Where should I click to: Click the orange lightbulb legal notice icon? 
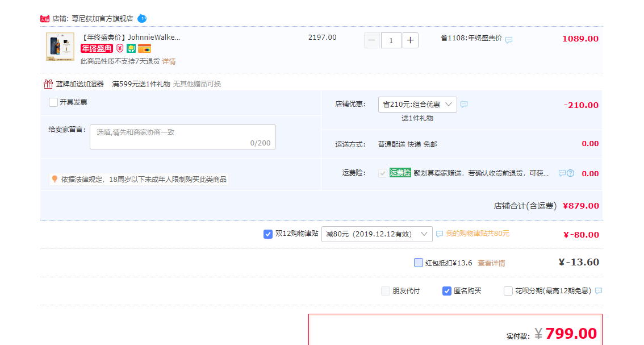(x=55, y=179)
